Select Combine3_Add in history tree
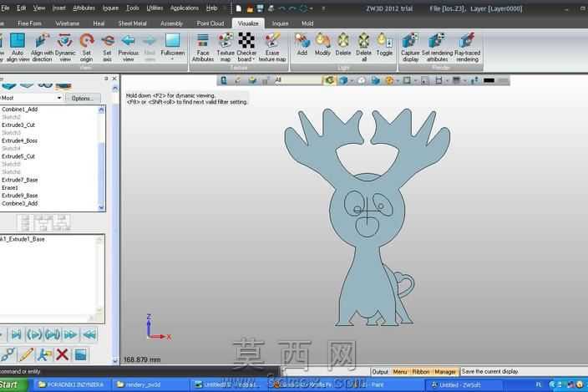The image size is (588, 392). click(19, 204)
